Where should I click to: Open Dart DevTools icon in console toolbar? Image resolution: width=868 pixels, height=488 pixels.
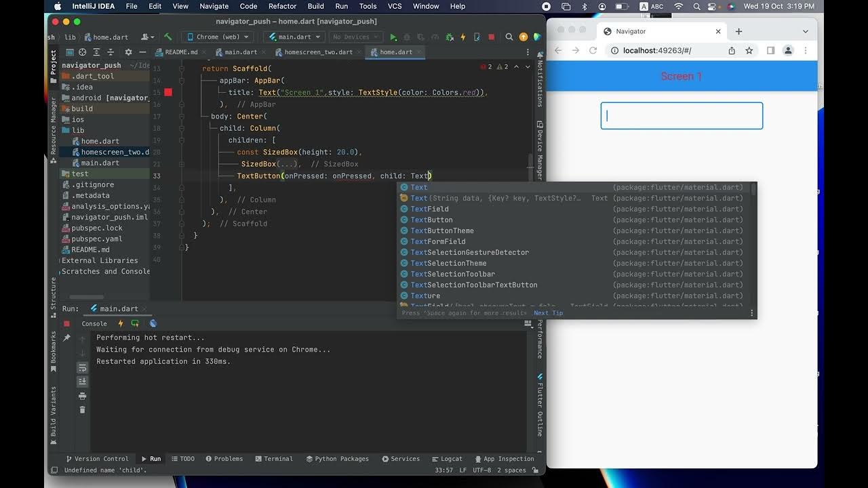153,324
